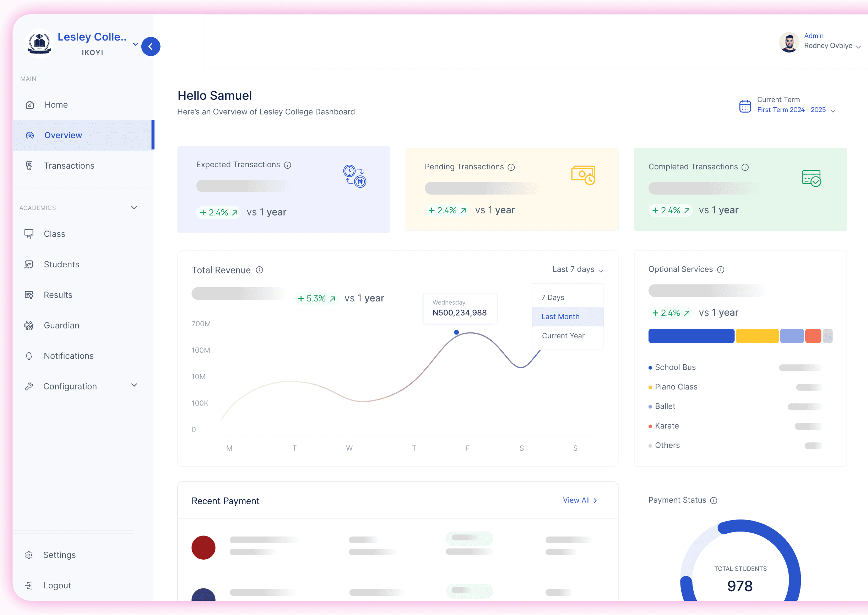Expand the First Term 2024 - 2025 selector
Screen dimensions: 868x615
point(833,110)
